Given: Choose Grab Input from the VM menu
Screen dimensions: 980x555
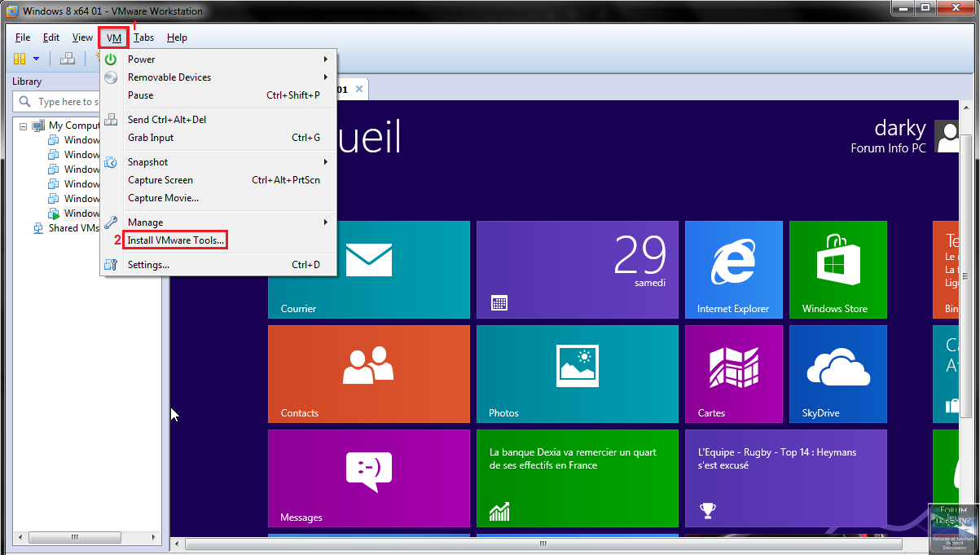Looking at the screenshot, I should [218, 138].
